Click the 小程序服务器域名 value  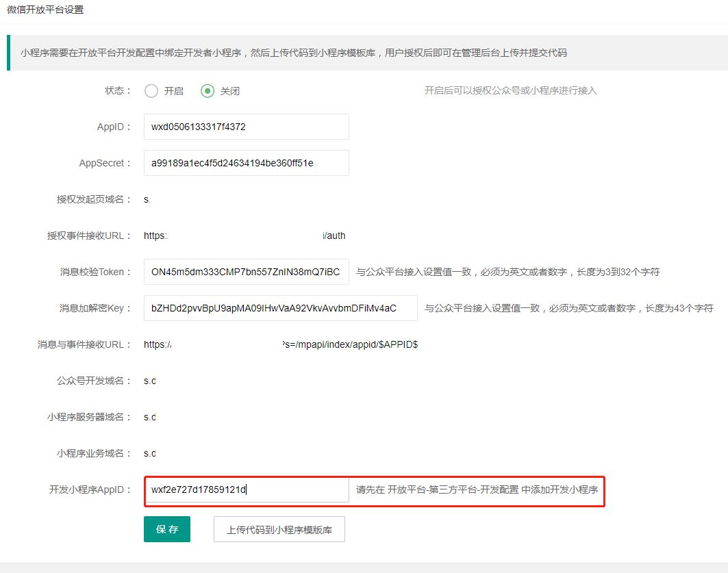[149, 417]
